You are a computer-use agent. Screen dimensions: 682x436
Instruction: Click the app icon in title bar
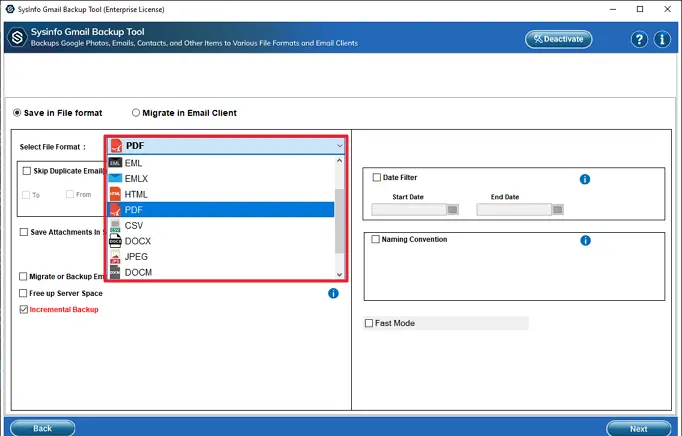click(x=10, y=9)
